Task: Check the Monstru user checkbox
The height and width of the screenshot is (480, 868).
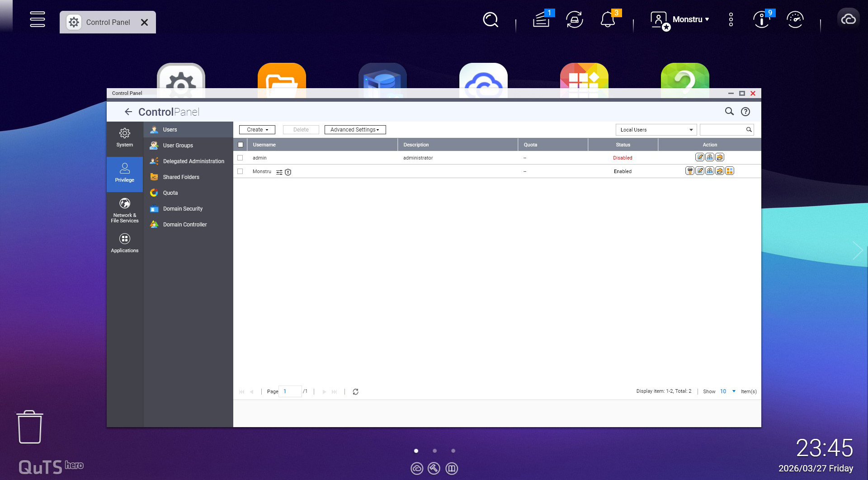Action: [240, 171]
